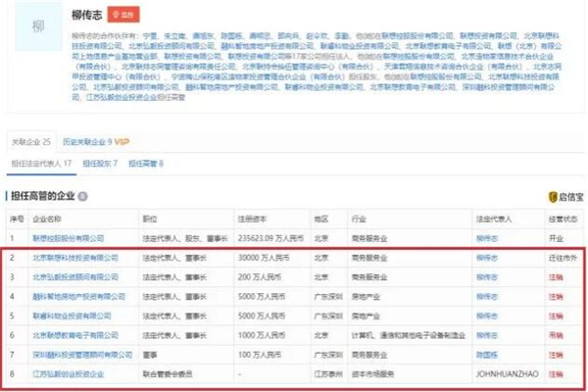Click the red 监控 monitor button

[123, 15]
